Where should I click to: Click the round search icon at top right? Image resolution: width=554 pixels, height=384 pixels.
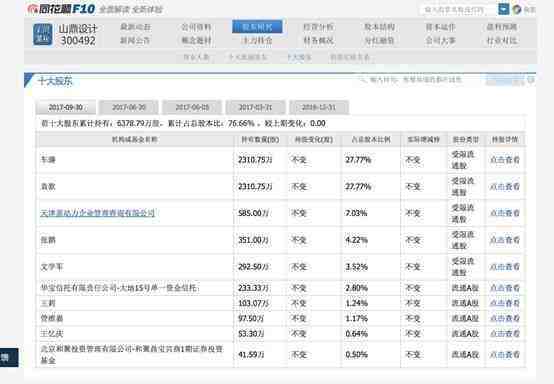pyautogui.click(x=517, y=10)
